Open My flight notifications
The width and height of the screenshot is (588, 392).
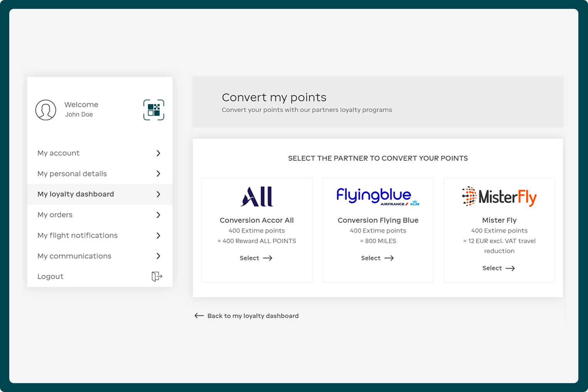click(100, 235)
